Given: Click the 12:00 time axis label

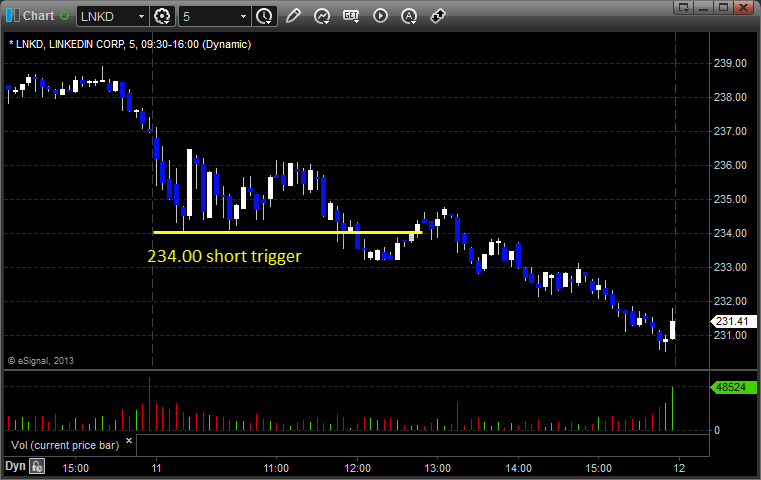Looking at the screenshot, I should (358, 468).
